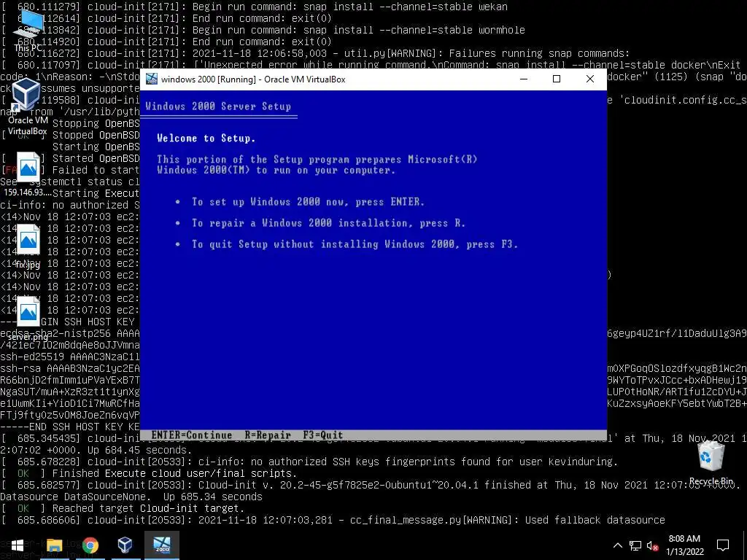Open the Recycle Bin desktop icon

(711, 462)
